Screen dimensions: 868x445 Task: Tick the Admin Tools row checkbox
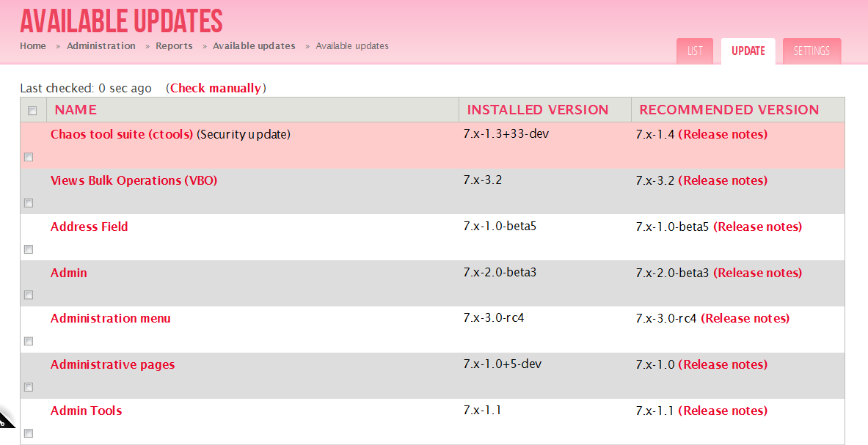(29, 433)
